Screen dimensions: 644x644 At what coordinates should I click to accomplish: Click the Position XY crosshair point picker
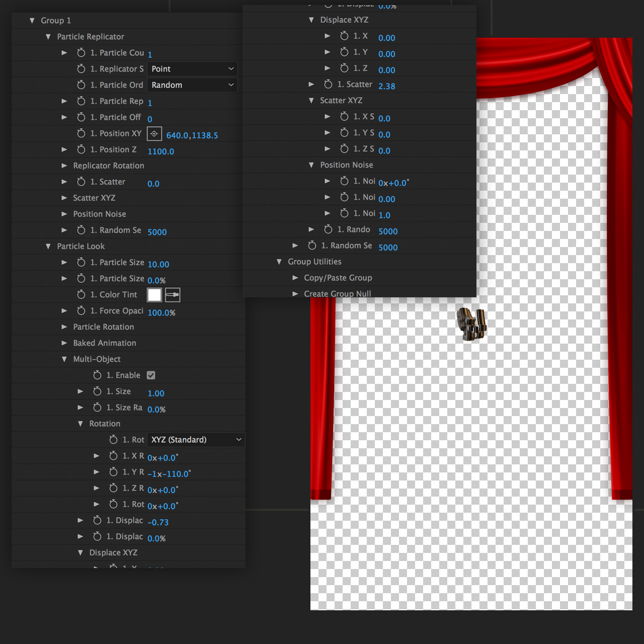point(154,134)
